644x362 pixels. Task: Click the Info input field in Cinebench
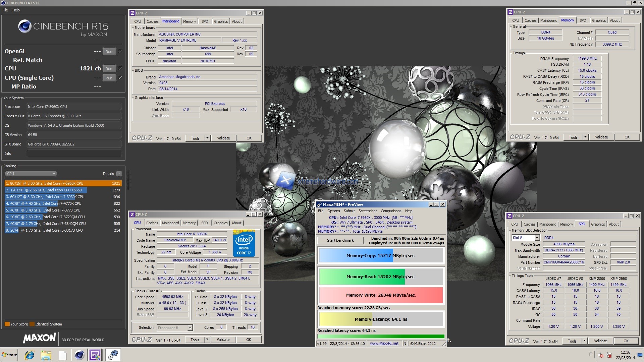(74, 154)
